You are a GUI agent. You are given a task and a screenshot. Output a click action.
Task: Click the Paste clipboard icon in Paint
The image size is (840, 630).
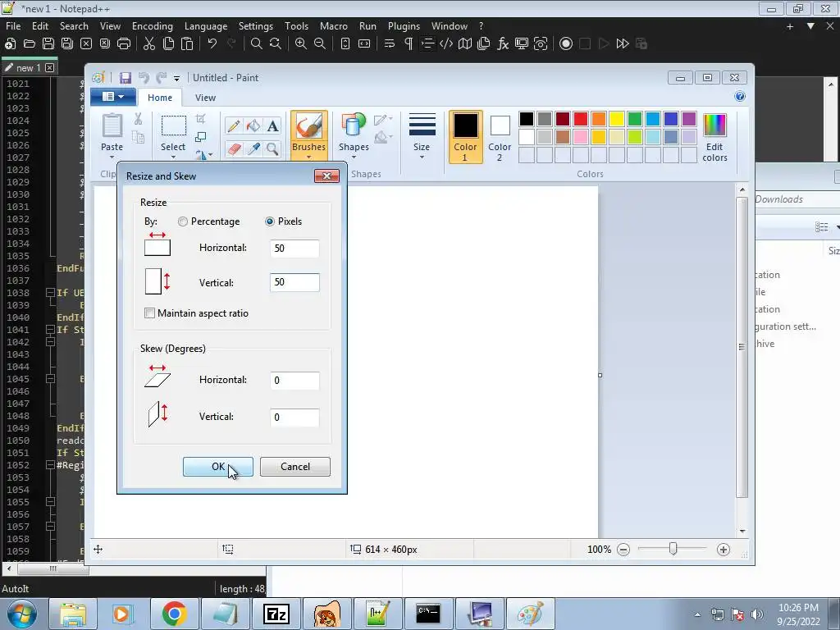pyautogui.click(x=112, y=126)
